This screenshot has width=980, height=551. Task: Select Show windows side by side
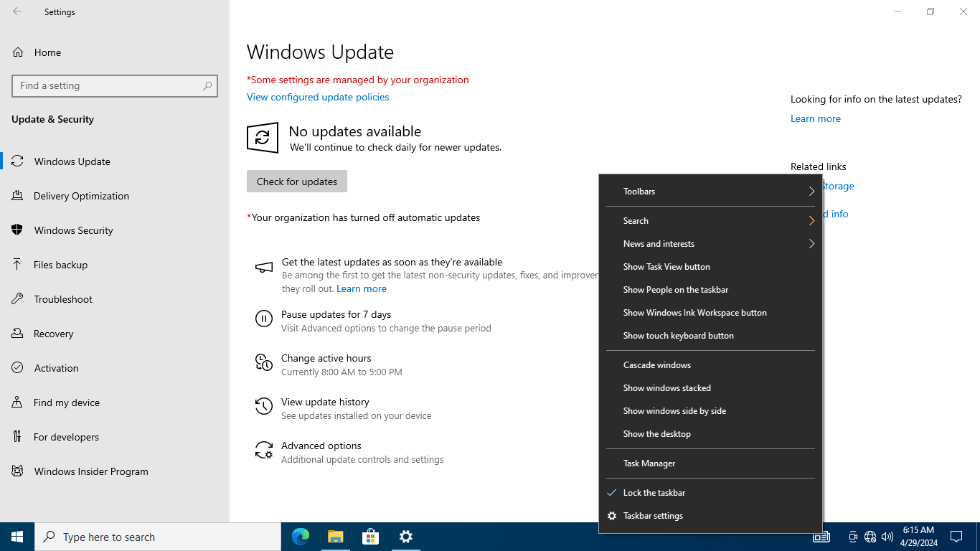[x=710, y=411]
